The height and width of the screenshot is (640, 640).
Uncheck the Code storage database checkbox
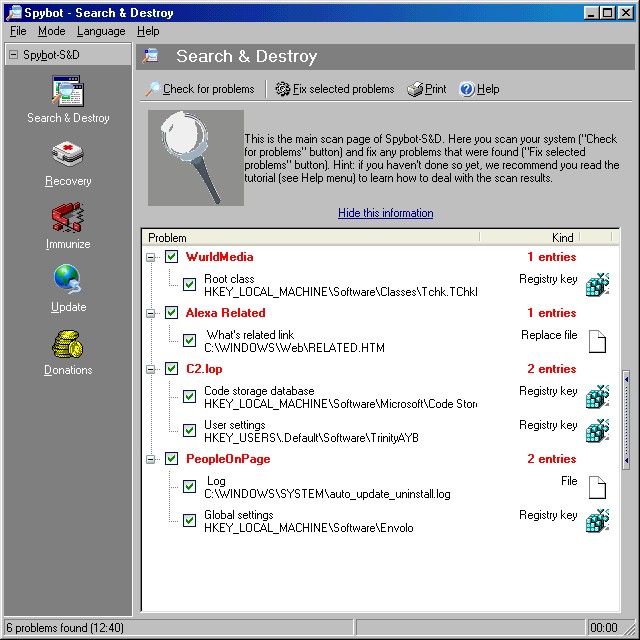189,396
